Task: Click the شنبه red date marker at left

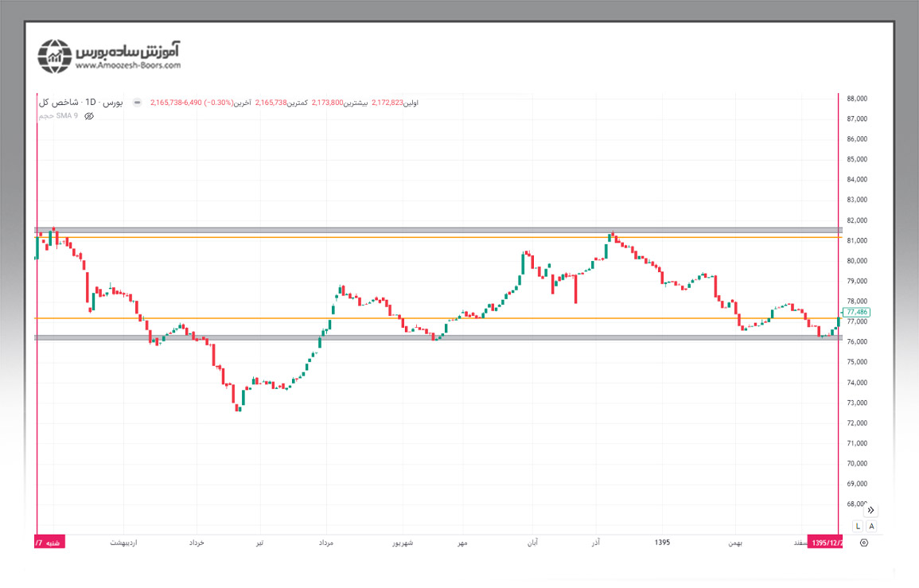Action: (x=49, y=543)
